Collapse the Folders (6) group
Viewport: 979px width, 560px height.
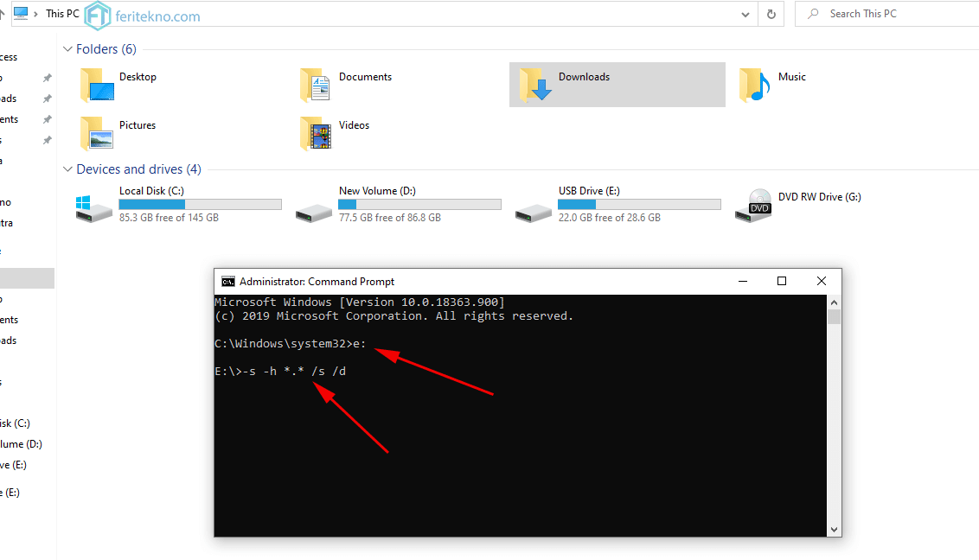(67, 48)
